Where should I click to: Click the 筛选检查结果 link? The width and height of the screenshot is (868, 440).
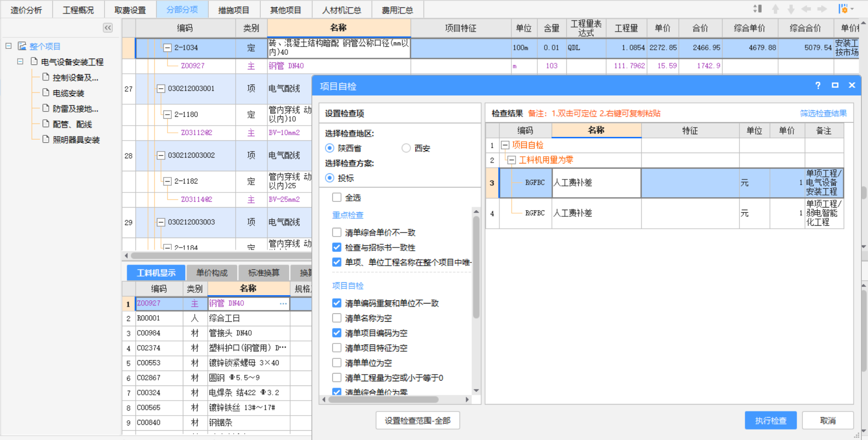(823, 113)
